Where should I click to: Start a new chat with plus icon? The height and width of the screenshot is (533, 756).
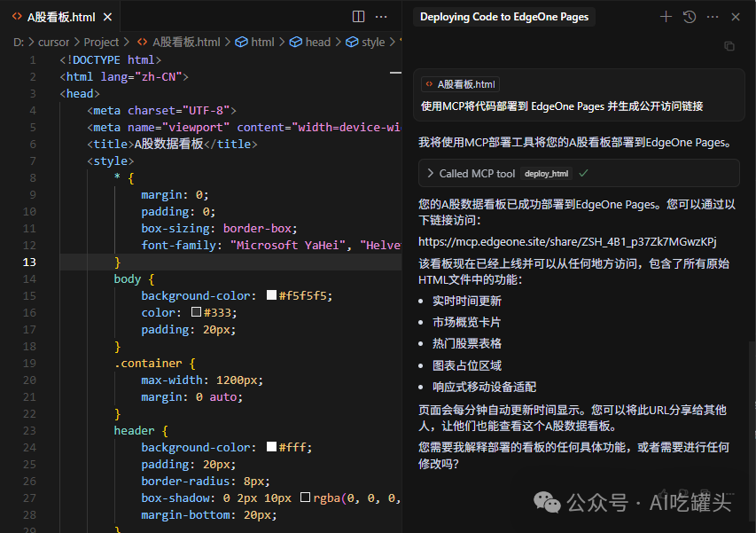coord(666,17)
